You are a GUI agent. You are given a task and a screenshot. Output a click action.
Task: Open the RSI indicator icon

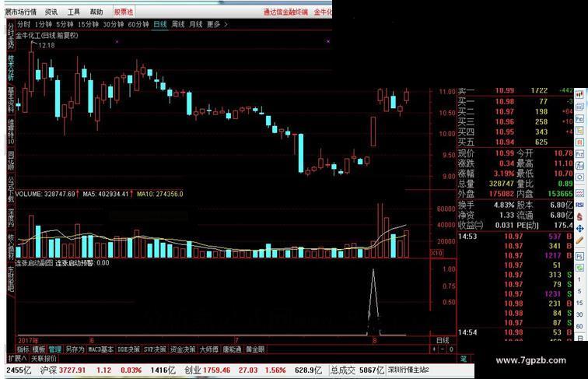pyautogui.click(x=579, y=205)
